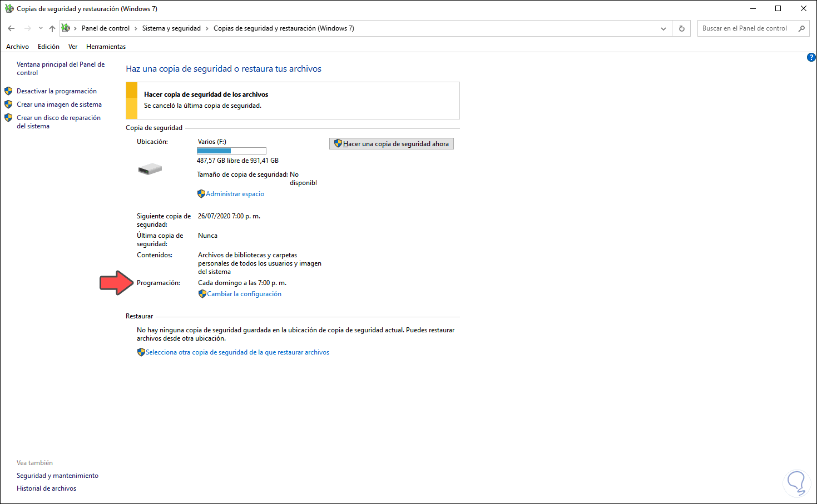
Task: Click Crear una imagen de sistema link
Action: [x=59, y=104]
